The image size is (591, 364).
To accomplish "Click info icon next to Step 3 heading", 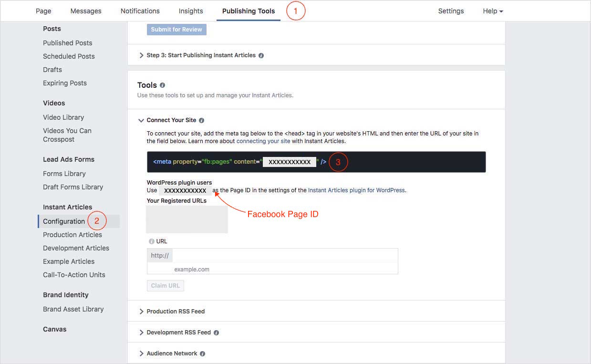I will [261, 55].
